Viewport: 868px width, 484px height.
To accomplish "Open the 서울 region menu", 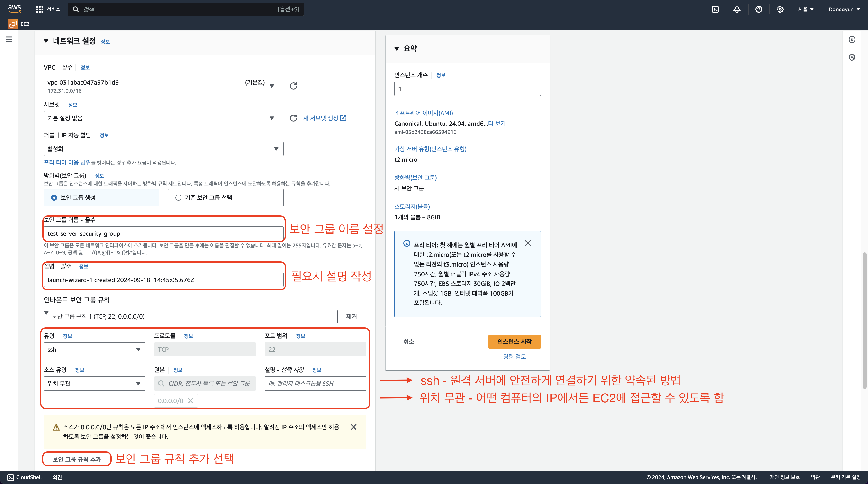I will tap(805, 9).
